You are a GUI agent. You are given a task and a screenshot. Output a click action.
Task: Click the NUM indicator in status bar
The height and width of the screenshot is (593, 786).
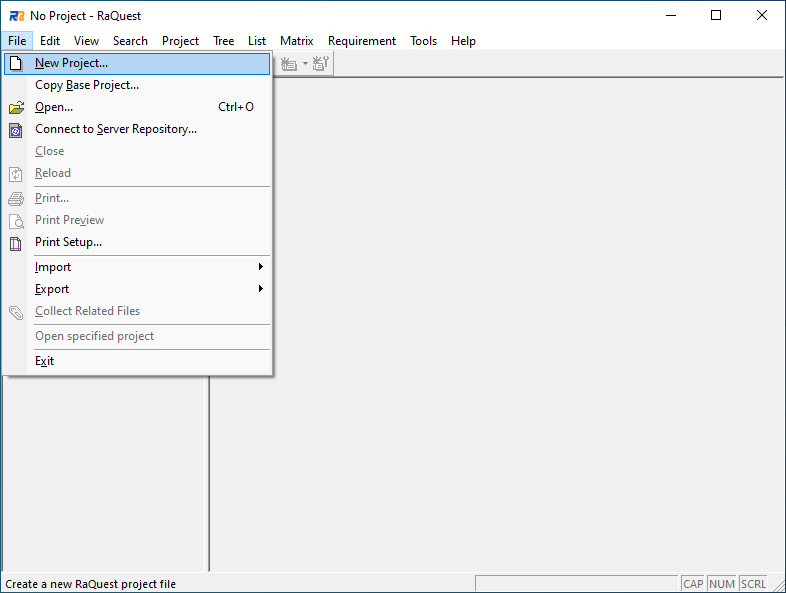(722, 584)
